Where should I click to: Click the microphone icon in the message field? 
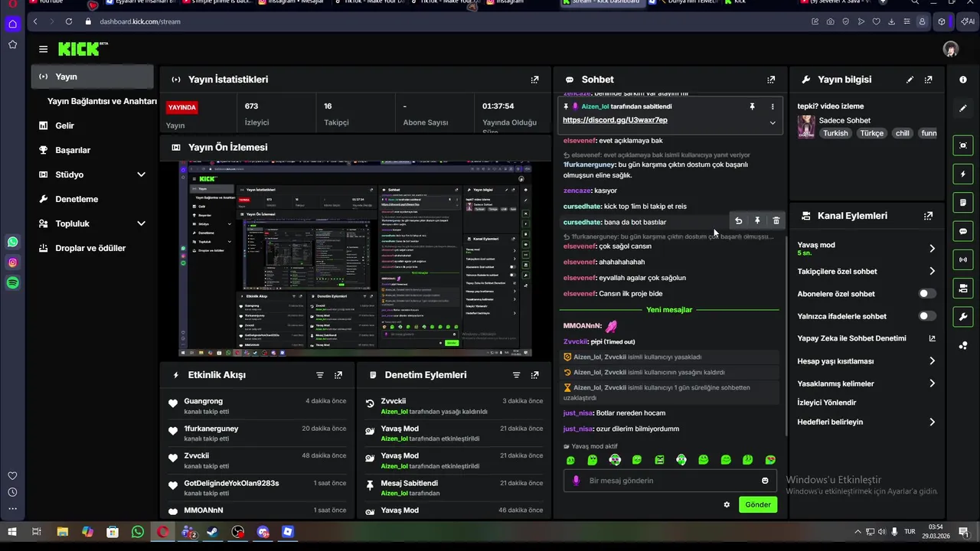(x=577, y=481)
